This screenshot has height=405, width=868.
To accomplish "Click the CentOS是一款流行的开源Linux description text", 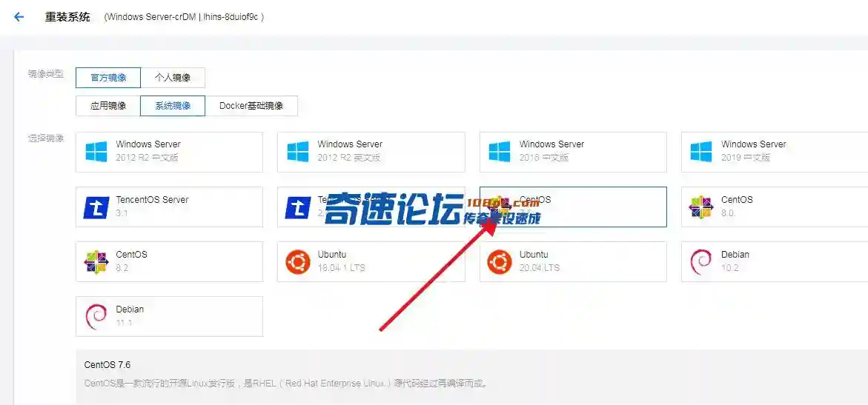I will point(285,383).
